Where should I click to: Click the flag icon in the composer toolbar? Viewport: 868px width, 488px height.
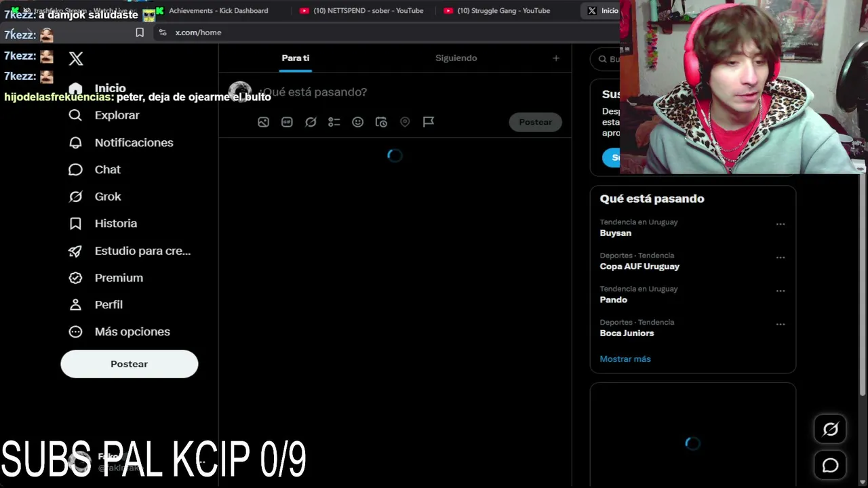pyautogui.click(x=428, y=122)
